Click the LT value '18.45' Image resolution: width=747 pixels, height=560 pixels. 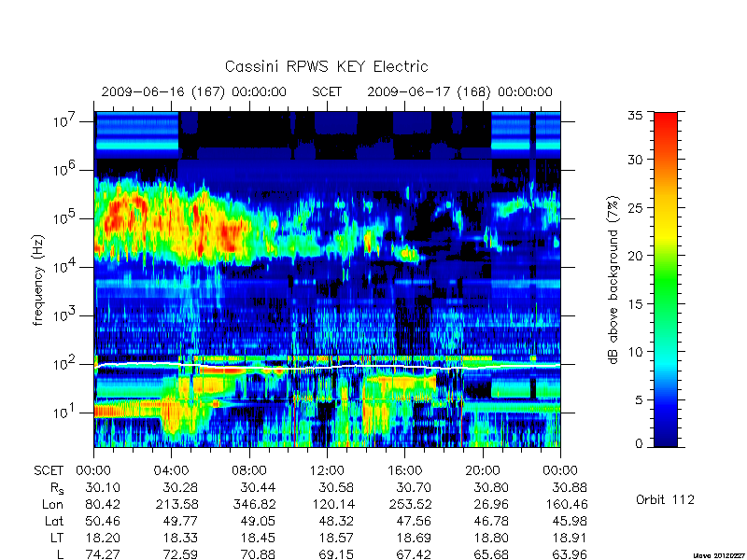pos(258,539)
